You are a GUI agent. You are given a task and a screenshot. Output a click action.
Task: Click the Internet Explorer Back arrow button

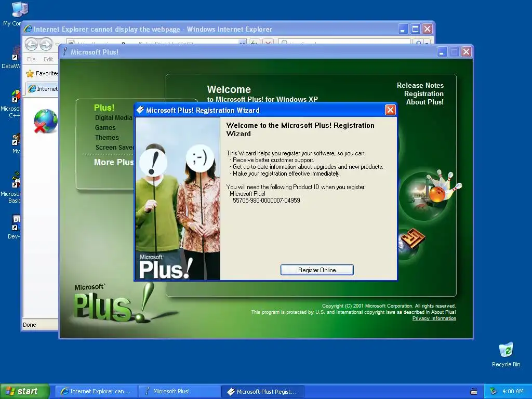[31, 44]
